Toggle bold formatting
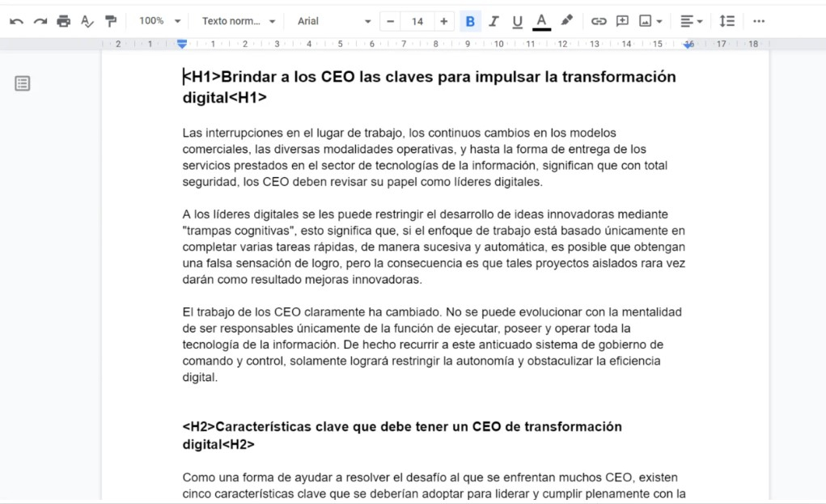 pyautogui.click(x=470, y=21)
